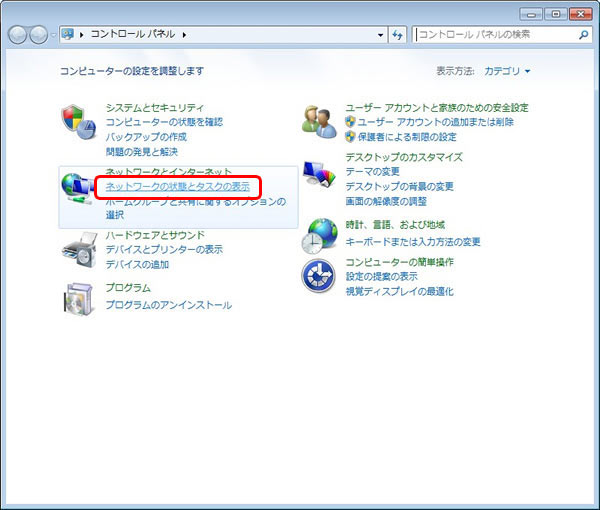Screen dimensions: 600x510
Task: Click the refresh button beside address bar
Action: 398,35
